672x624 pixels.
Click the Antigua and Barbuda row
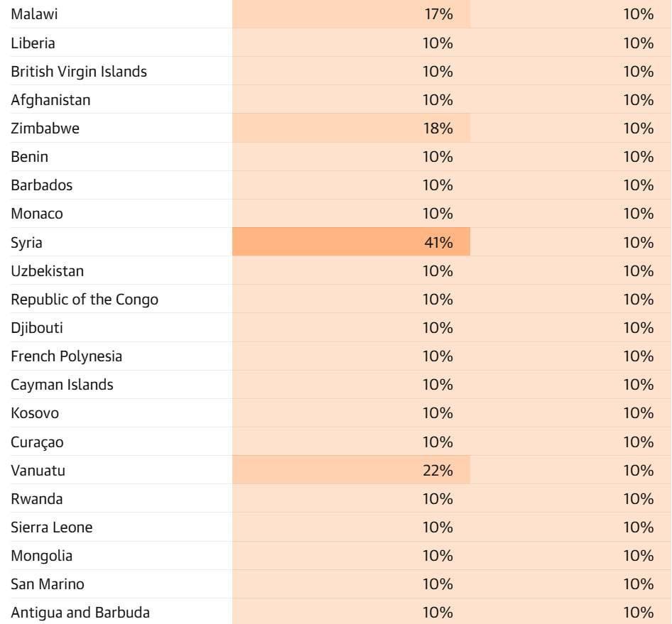coord(80,613)
